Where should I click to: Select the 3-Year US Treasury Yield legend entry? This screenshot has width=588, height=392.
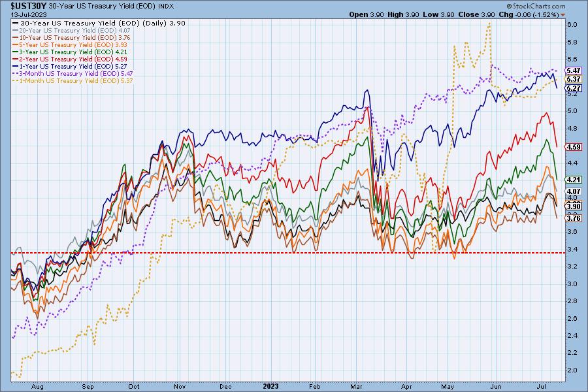coord(70,52)
